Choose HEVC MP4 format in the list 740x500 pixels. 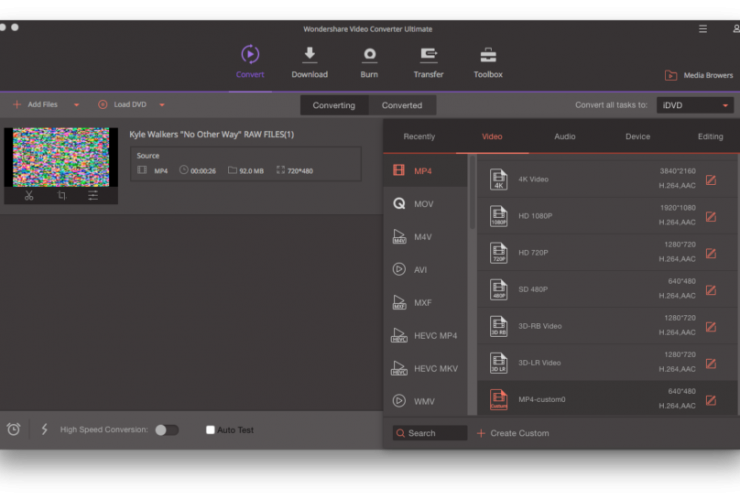(x=425, y=336)
